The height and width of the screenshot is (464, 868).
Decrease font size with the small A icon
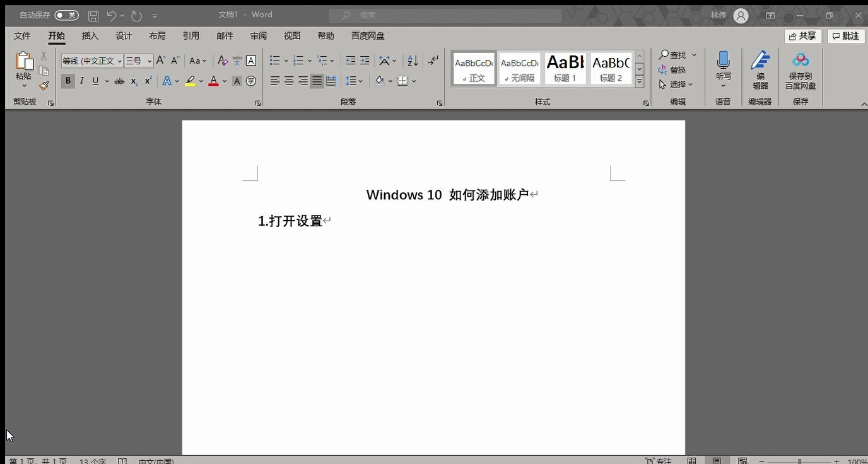(175, 61)
